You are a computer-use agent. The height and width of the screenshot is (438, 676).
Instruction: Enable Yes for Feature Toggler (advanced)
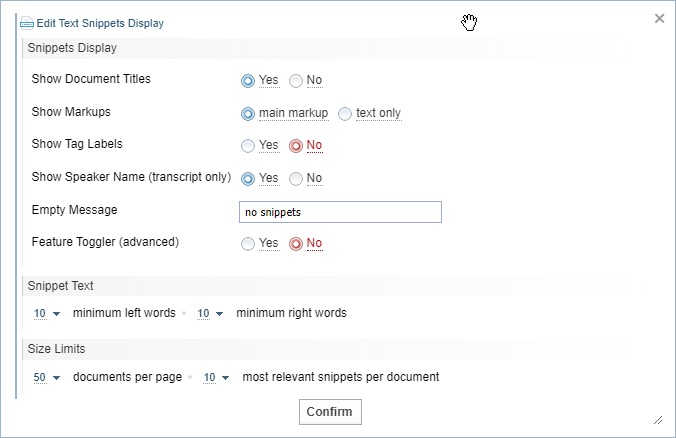point(248,243)
